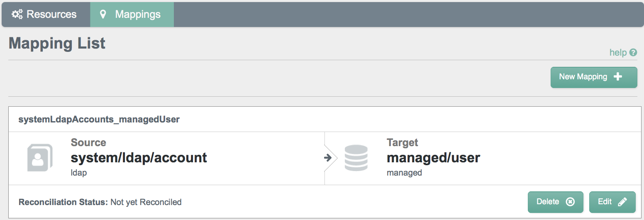644x220 pixels.
Task: Open the Mappings tab
Action: (132, 15)
